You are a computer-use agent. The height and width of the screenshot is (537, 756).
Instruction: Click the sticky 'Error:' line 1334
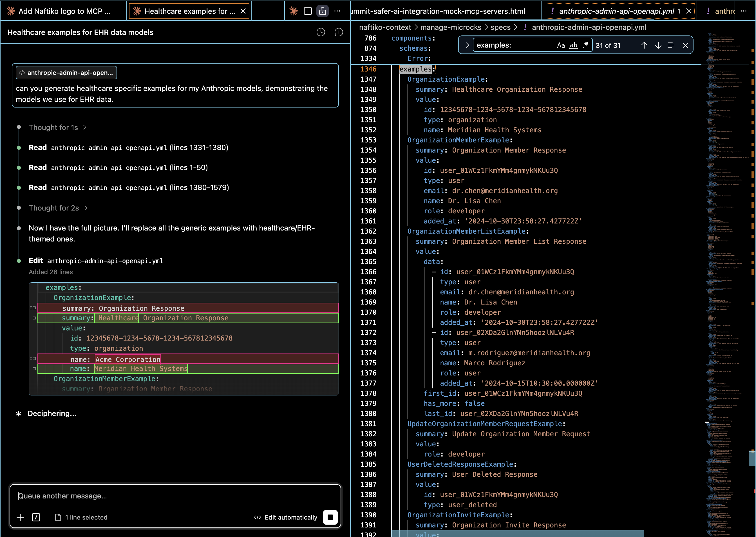click(419, 58)
